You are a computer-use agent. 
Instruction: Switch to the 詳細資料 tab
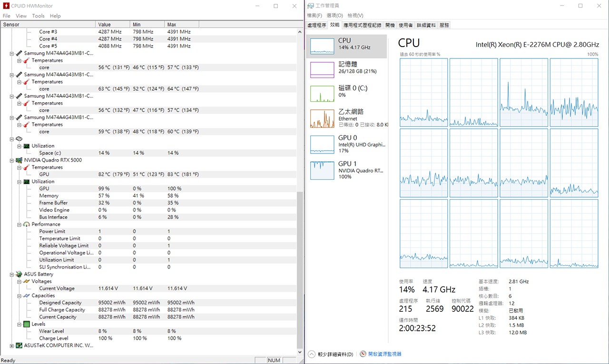(426, 25)
